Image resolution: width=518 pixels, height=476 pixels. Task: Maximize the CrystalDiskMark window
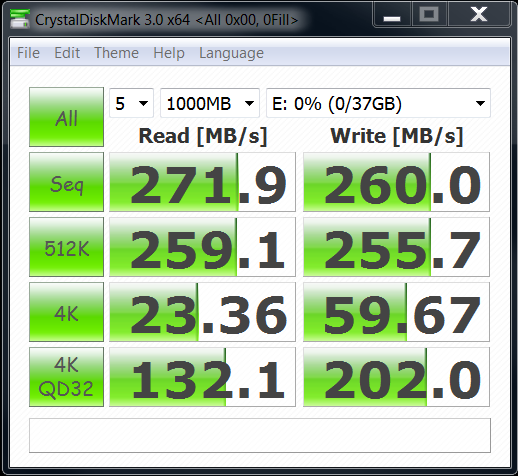pos(429,14)
